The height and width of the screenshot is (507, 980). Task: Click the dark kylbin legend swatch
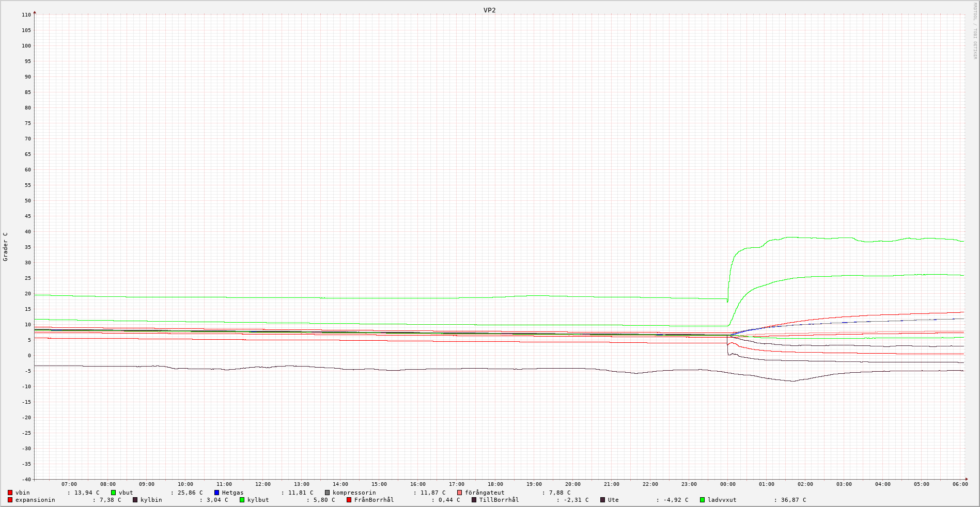(x=135, y=500)
